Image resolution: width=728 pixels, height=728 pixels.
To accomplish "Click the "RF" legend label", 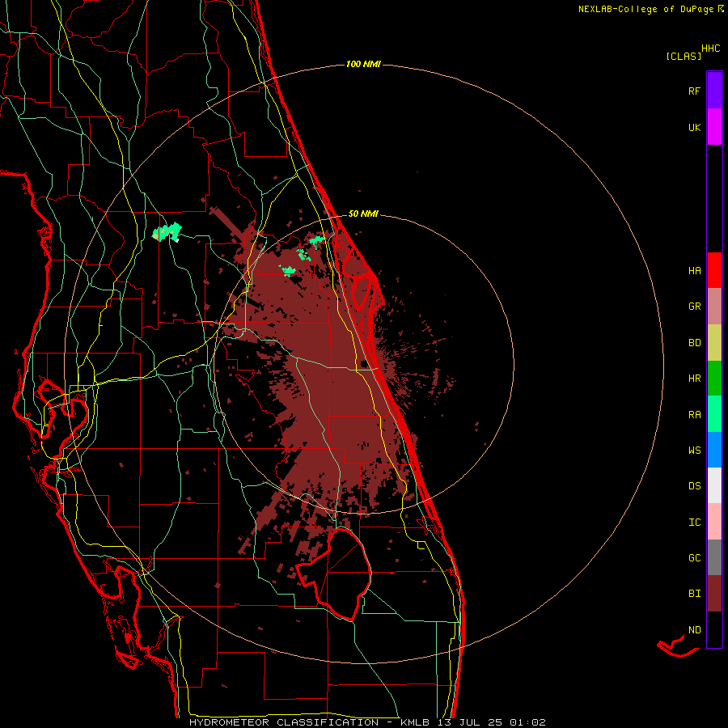I will [694, 91].
